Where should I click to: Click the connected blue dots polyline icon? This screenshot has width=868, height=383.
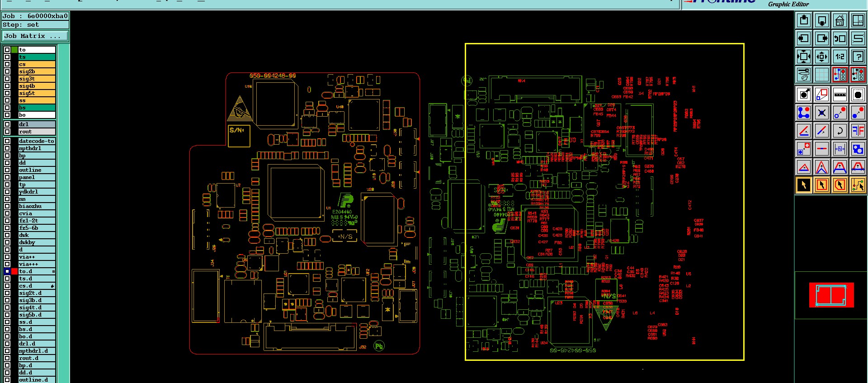(804, 113)
